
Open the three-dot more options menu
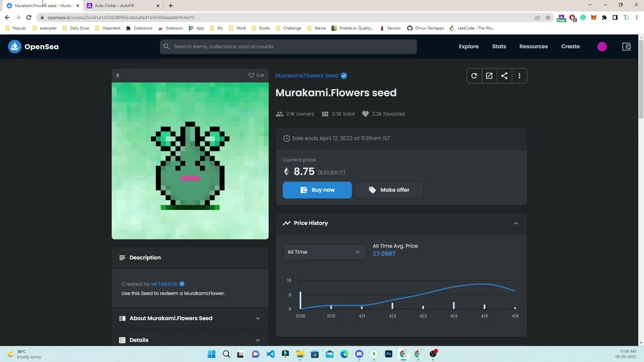click(x=519, y=76)
